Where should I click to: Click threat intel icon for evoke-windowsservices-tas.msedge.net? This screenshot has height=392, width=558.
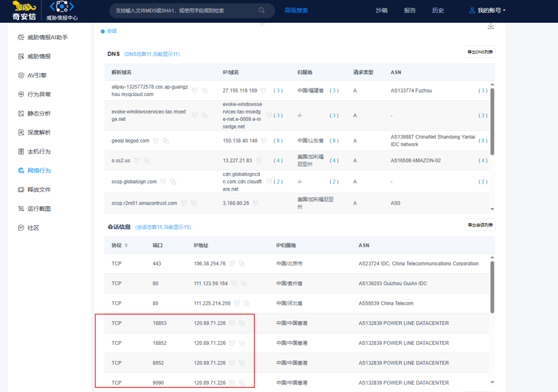195,115
